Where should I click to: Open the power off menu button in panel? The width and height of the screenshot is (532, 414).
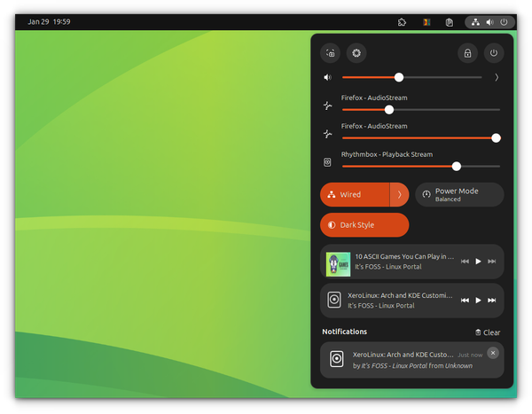click(x=494, y=53)
